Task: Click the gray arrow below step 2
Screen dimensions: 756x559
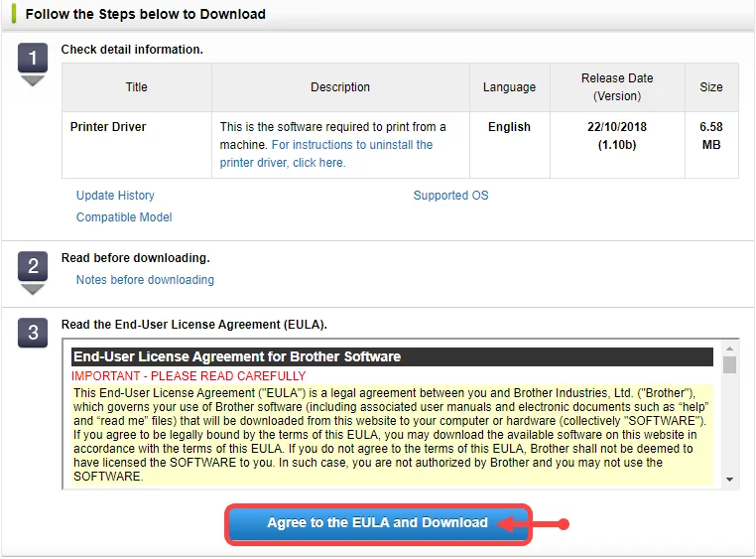Action: (x=33, y=289)
